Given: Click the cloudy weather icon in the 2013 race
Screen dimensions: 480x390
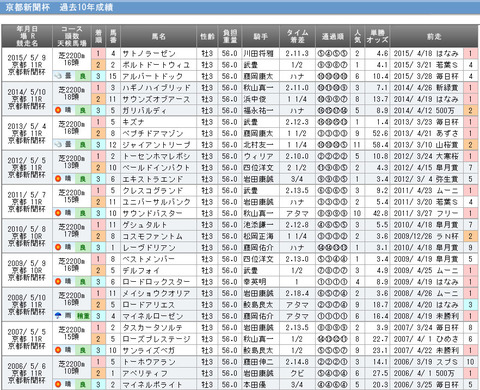Looking at the screenshot, I should (x=58, y=145).
